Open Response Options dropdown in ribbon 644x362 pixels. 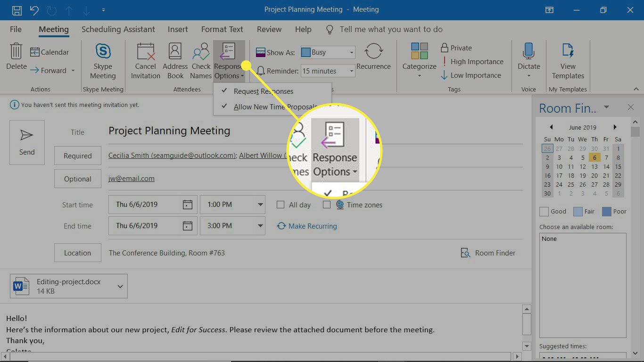click(229, 61)
